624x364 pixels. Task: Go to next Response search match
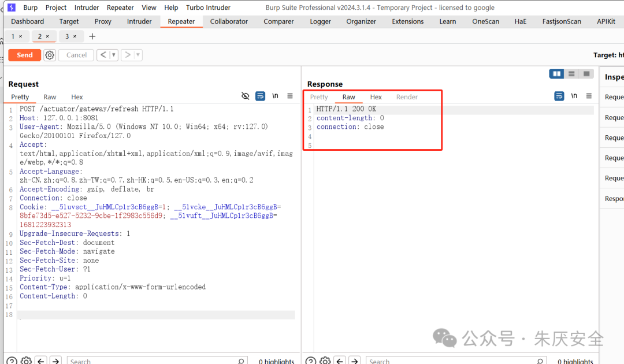(355, 361)
